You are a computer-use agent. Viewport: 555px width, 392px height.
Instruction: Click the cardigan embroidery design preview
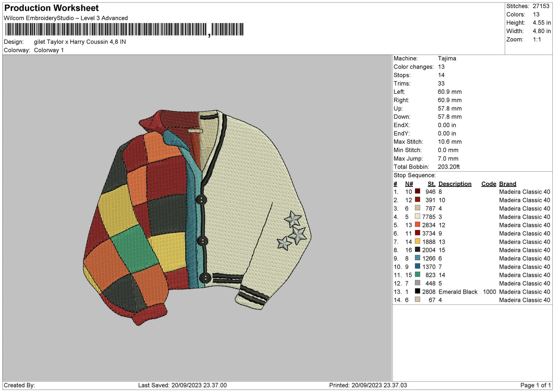(197, 217)
